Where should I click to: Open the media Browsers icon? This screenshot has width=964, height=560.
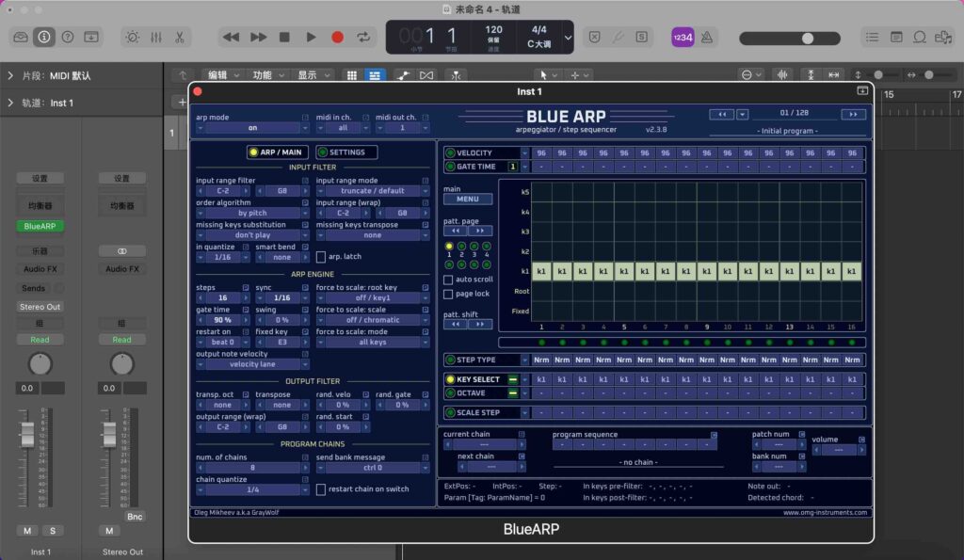pos(943,37)
